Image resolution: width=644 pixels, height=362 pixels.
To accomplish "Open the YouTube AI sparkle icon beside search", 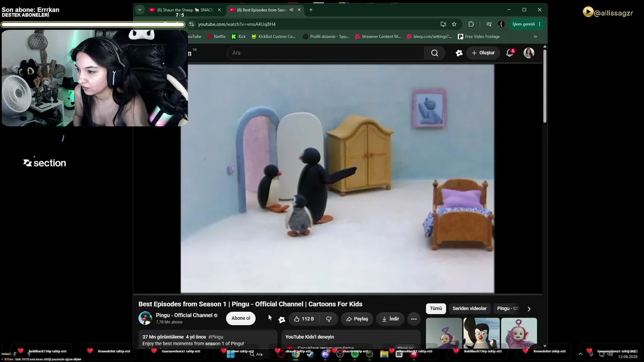I will [x=459, y=53].
